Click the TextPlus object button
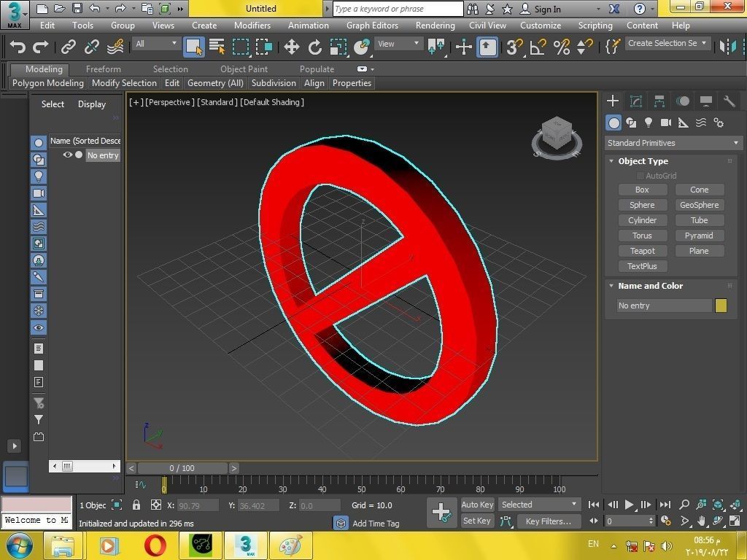The width and height of the screenshot is (747, 560). pyautogui.click(x=642, y=266)
